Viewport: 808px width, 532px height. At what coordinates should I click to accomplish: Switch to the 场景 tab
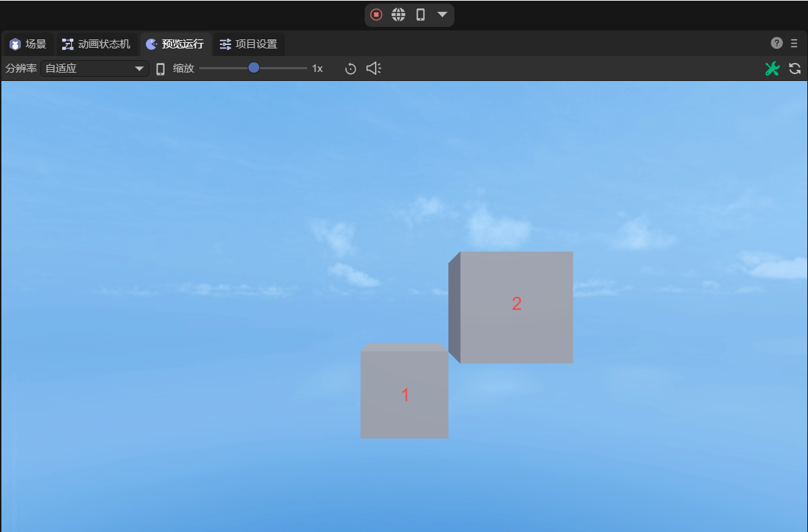pyautogui.click(x=28, y=44)
